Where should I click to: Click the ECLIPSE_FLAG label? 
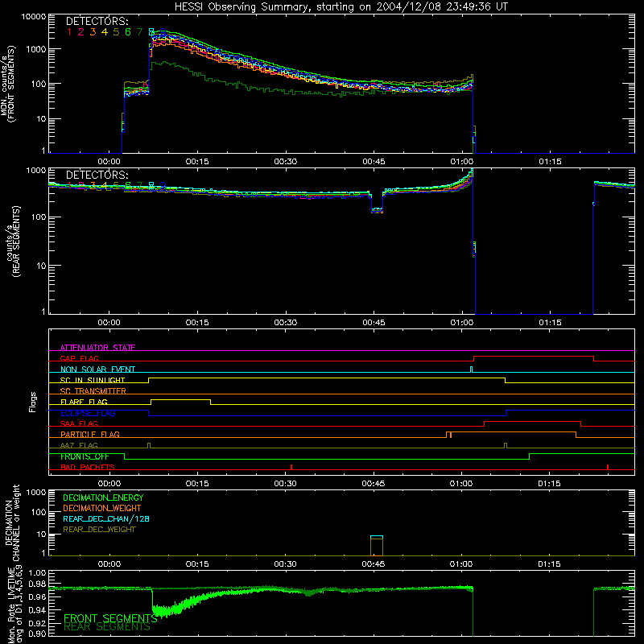tap(88, 413)
